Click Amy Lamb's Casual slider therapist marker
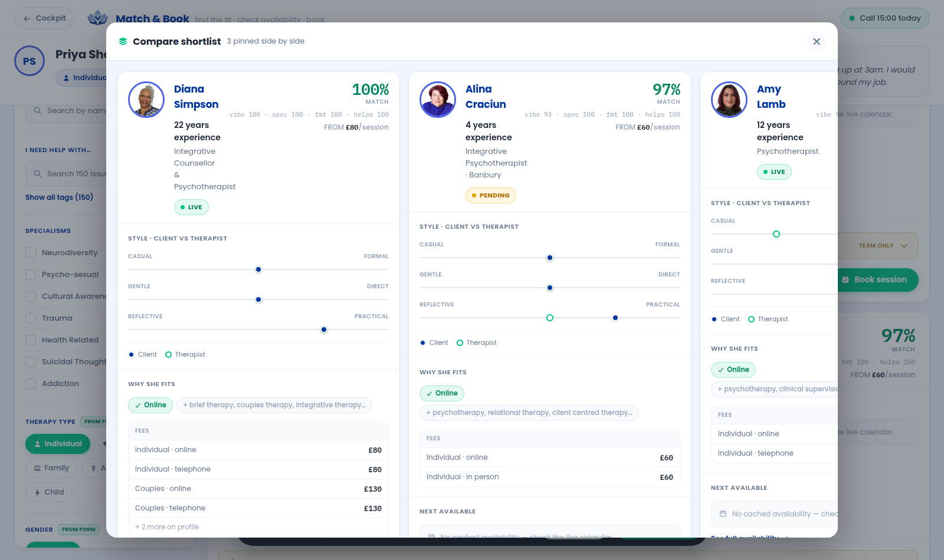944x560 pixels. (x=776, y=234)
